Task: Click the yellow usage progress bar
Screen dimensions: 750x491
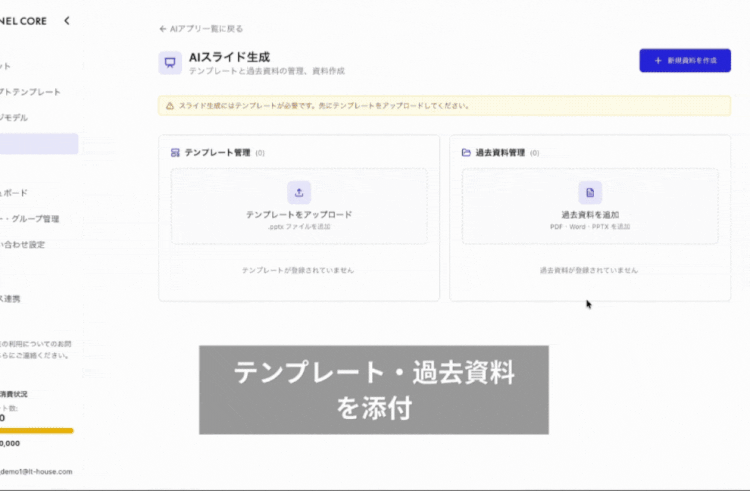Action: point(36,431)
